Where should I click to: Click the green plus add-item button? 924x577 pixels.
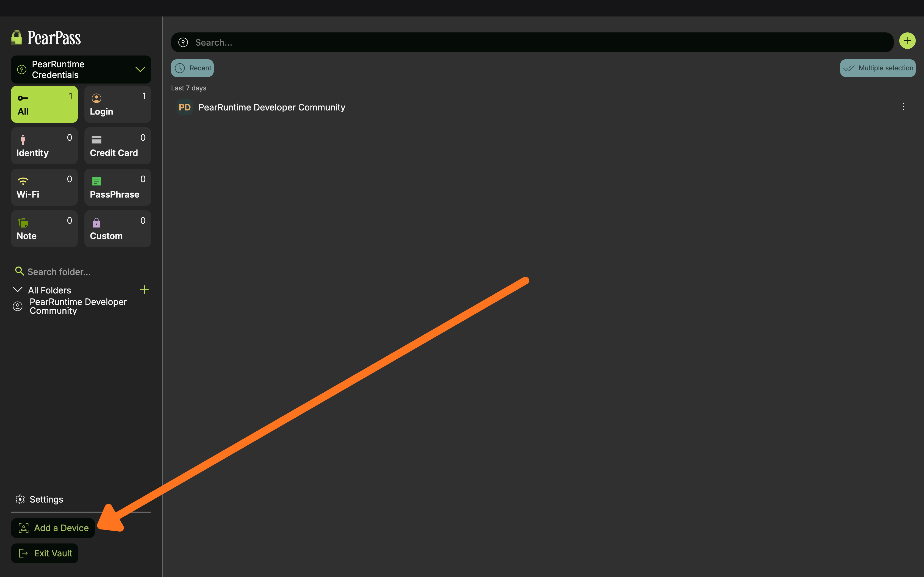click(907, 41)
